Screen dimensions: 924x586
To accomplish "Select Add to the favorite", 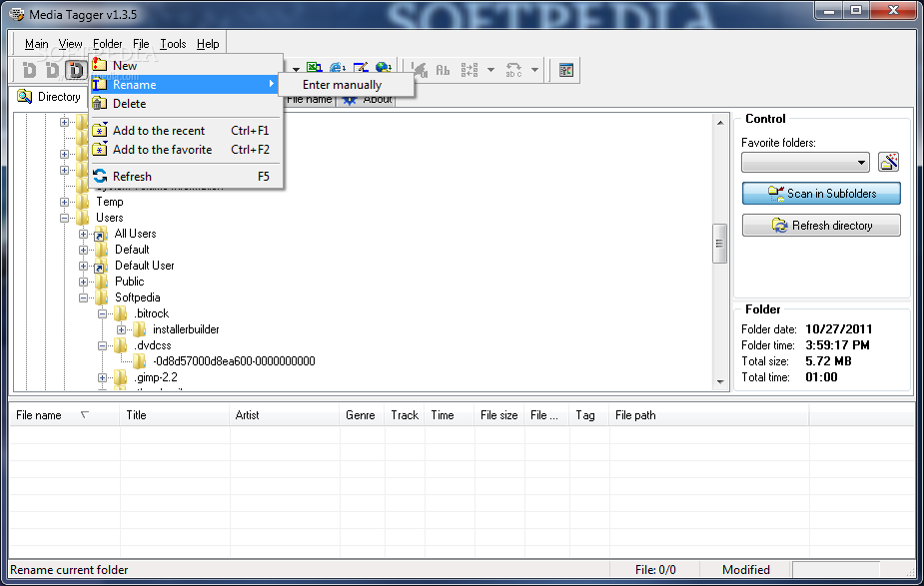I will pos(185,150).
